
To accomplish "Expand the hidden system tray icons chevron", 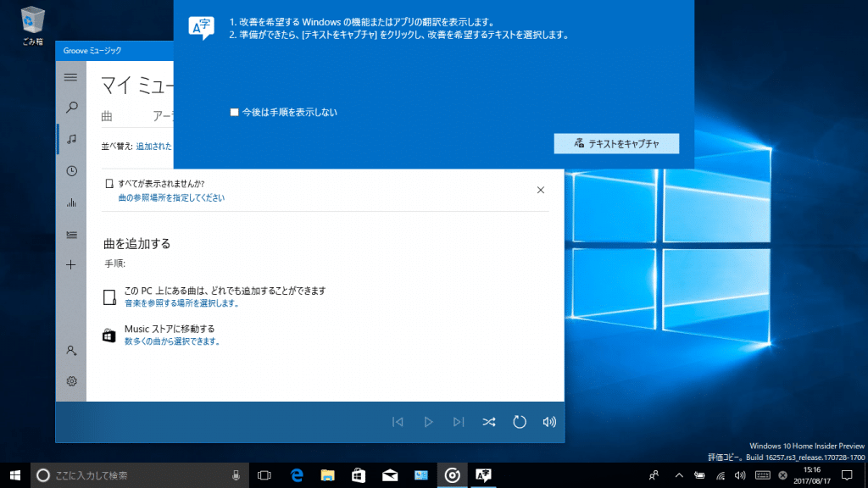I will [x=679, y=475].
